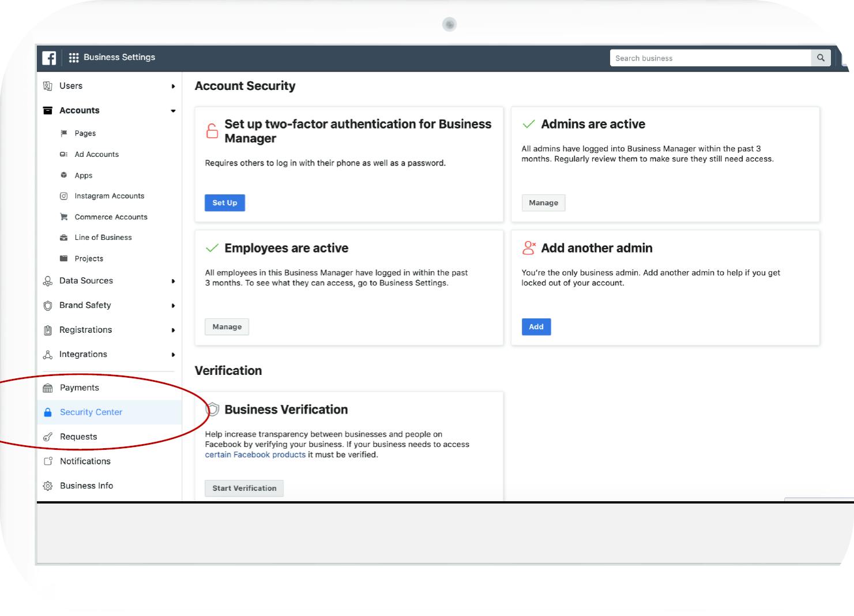Click Set Up for two-factor authentication

click(225, 203)
